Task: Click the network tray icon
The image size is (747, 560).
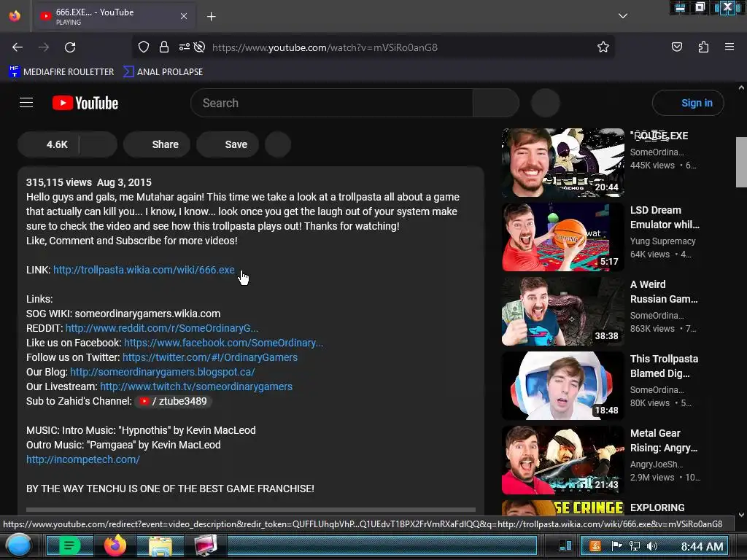Action: pyautogui.click(x=635, y=546)
